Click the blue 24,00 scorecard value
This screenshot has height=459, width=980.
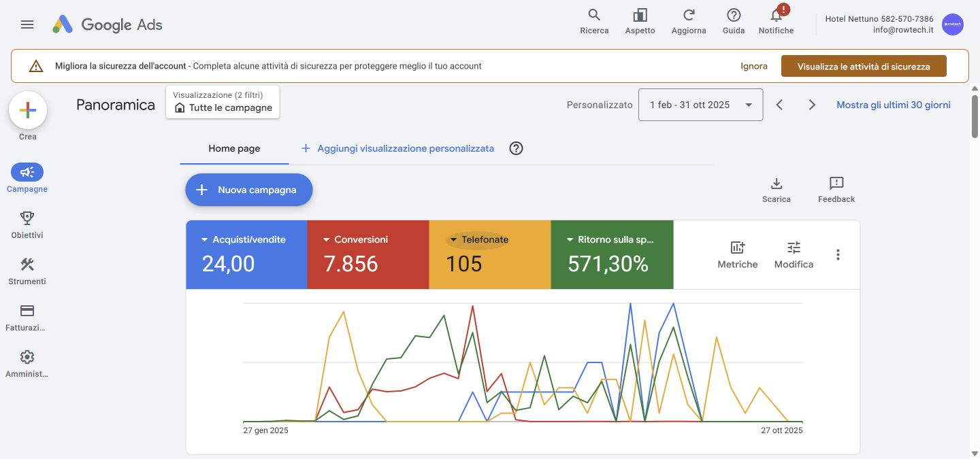(x=228, y=264)
